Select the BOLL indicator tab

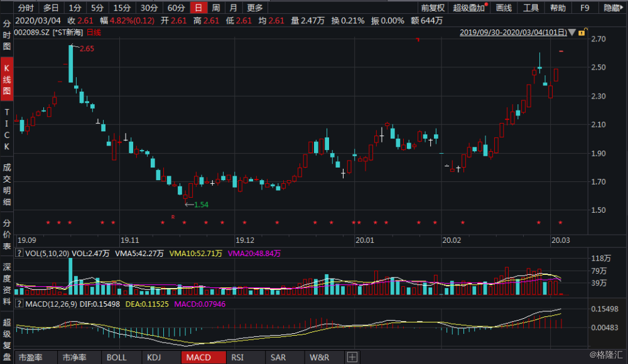[x=116, y=358]
